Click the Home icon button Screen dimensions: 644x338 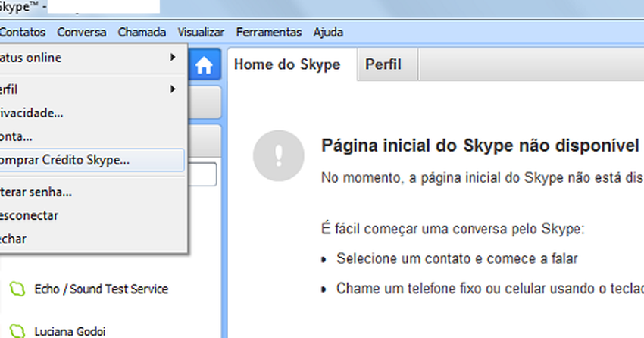(x=205, y=64)
